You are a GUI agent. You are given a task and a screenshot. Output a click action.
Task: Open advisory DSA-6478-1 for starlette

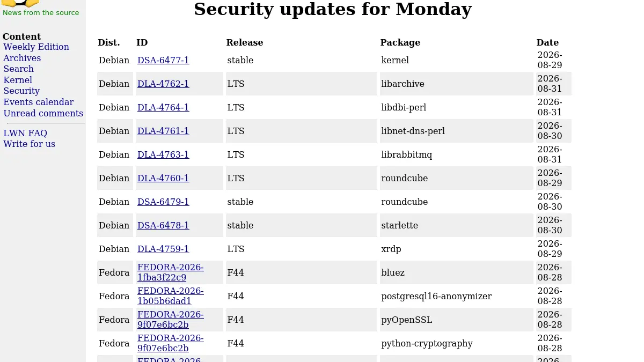[x=163, y=225]
